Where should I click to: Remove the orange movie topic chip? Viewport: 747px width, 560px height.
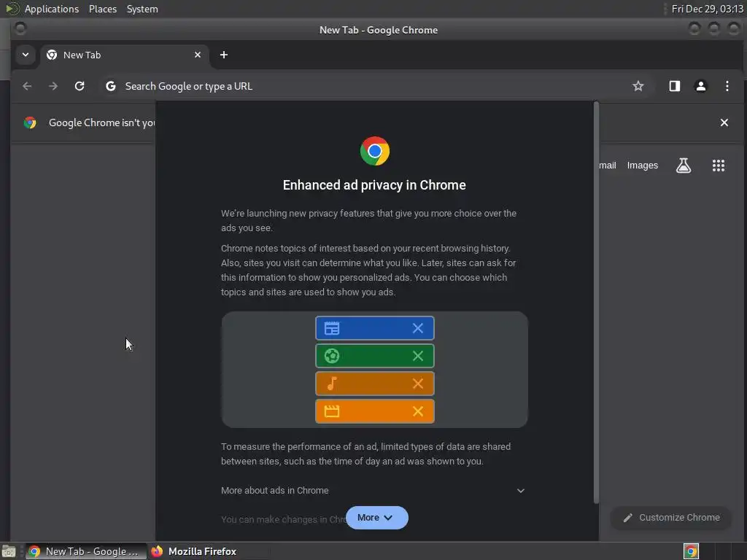click(418, 411)
